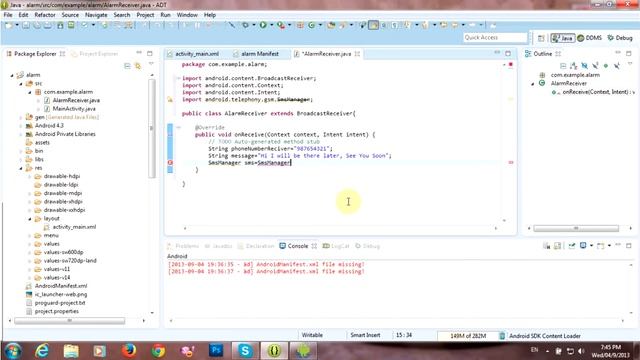Open Skype from the taskbar
The width and height of the screenshot is (640, 360).
245,350
